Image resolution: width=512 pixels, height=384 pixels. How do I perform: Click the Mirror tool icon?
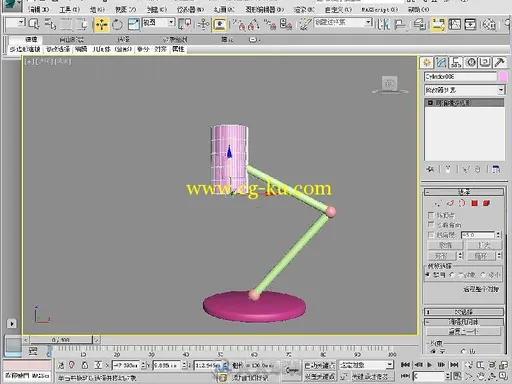coord(383,24)
